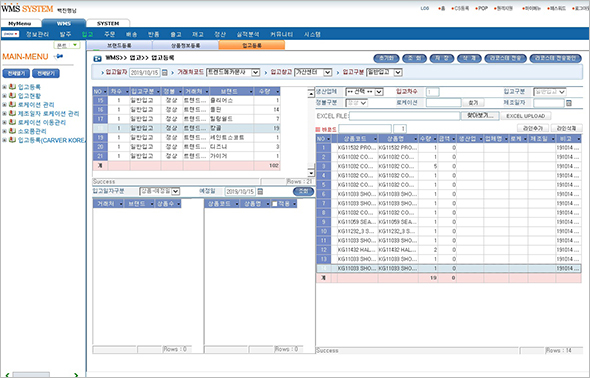Switch to the MyMenu tab
Screen dimensions: 590x378
tap(20, 23)
